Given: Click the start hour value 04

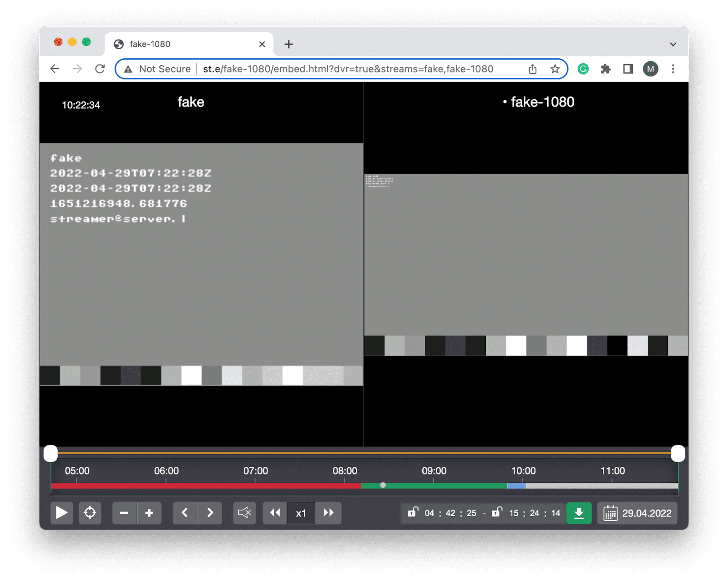Looking at the screenshot, I should tap(430, 513).
